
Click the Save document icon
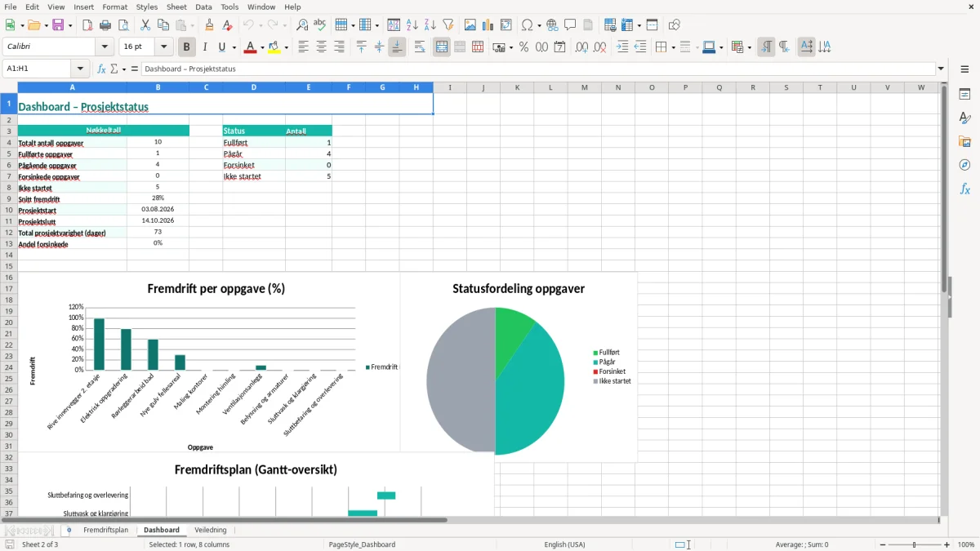[58, 25]
